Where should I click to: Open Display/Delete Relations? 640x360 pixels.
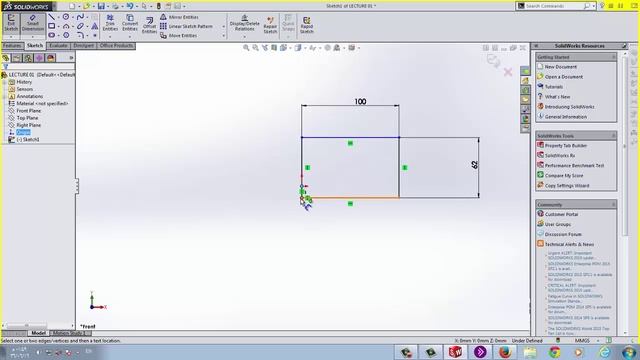point(244,23)
